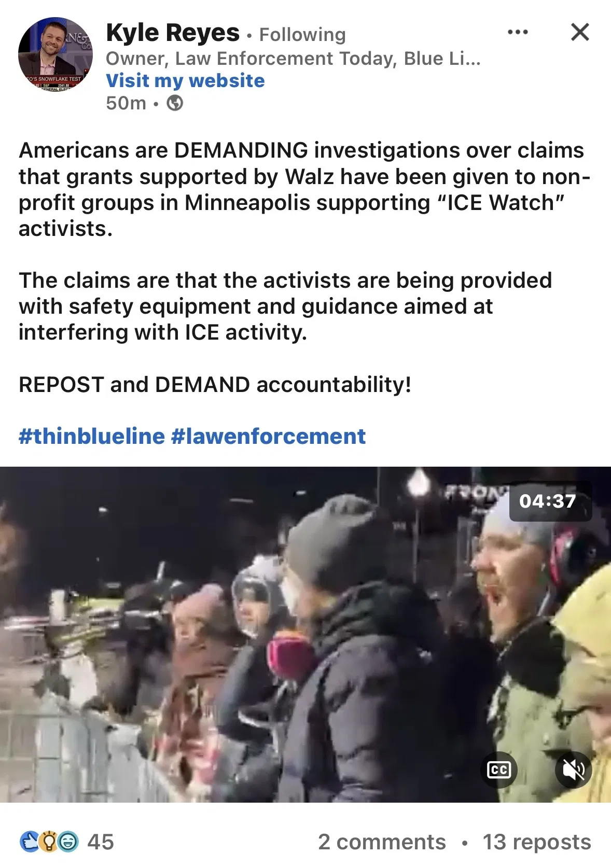
Task: Open the #lawenforcement hashtag
Action: [268, 436]
